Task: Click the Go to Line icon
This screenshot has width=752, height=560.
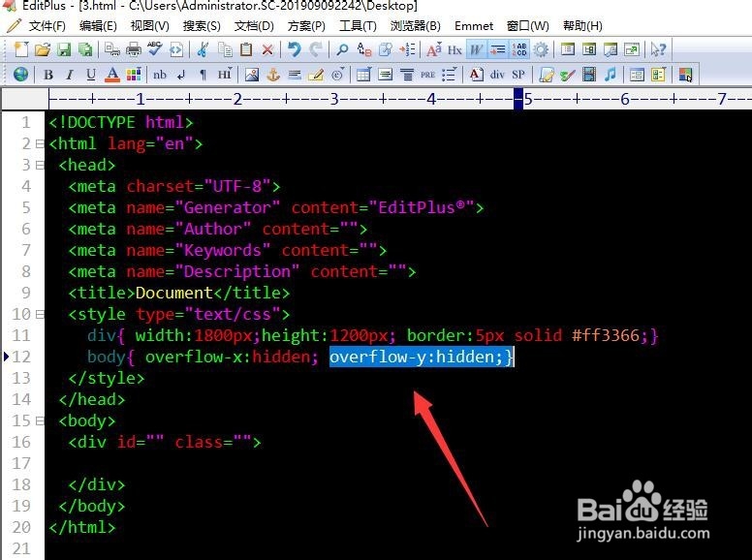Action: pyautogui.click(x=407, y=49)
